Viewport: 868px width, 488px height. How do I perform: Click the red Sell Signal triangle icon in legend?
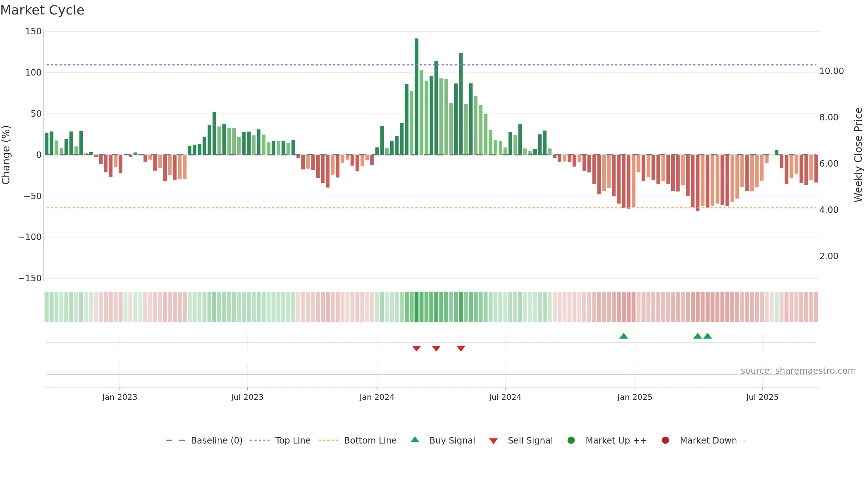[x=493, y=441]
